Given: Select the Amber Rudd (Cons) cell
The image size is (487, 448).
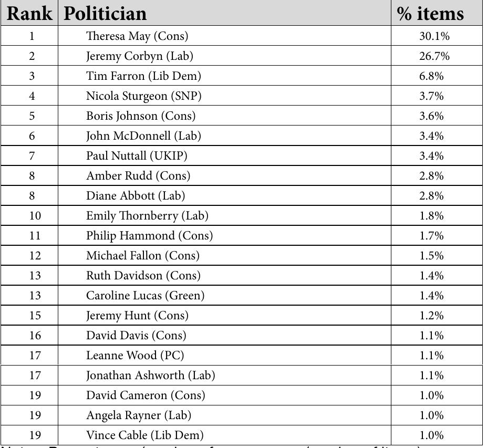Looking at the screenshot, I should 138,175.
